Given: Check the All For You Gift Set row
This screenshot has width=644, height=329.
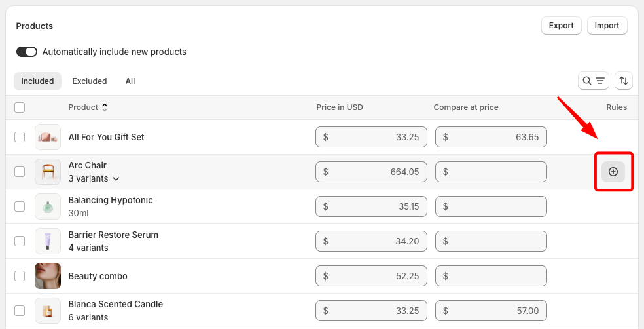Looking at the screenshot, I should [20, 137].
